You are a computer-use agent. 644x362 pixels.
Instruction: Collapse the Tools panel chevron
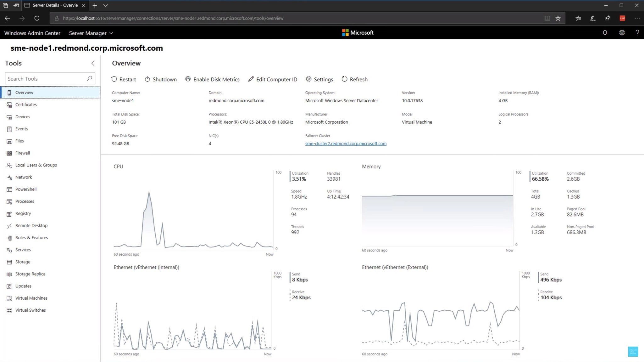(x=93, y=63)
